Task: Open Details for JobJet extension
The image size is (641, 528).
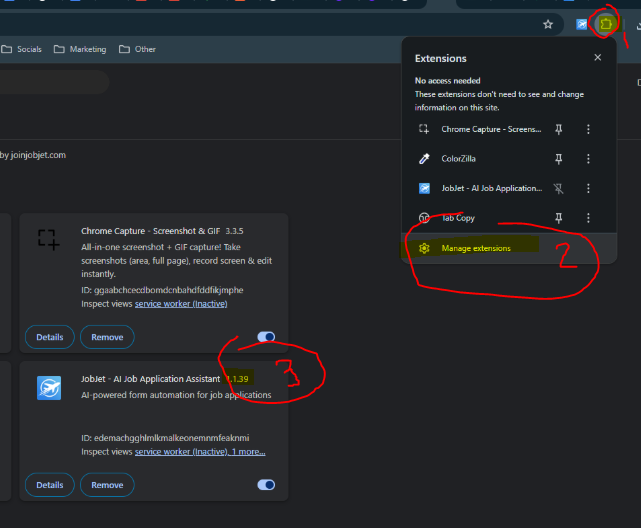Action: click(x=50, y=485)
